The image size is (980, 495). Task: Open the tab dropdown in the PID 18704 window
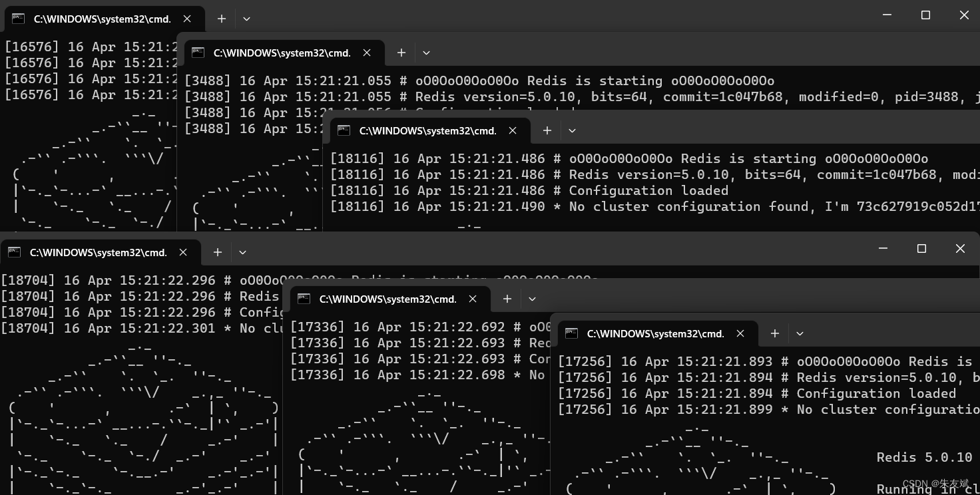pos(242,252)
